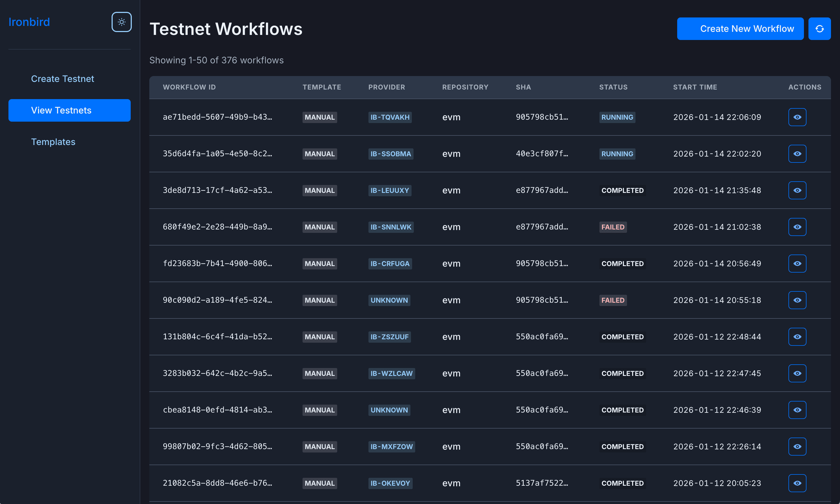Screen dimensions: 840x504
Task: View workflow 99807b02 with the eye action
Action: pyautogui.click(x=797, y=446)
